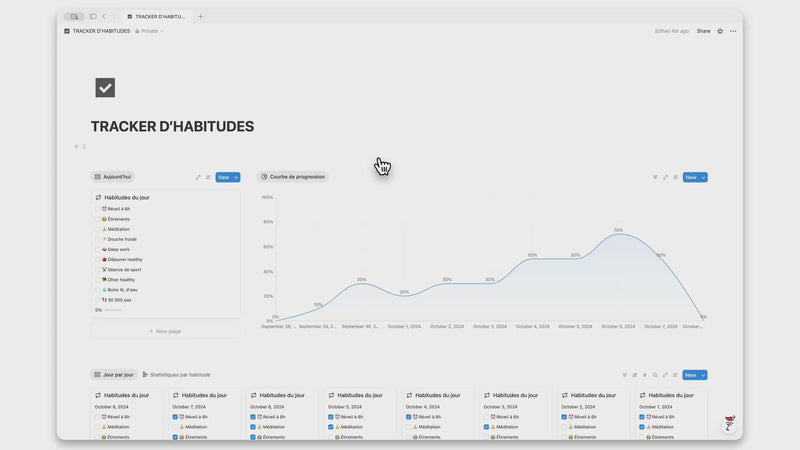The width and height of the screenshot is (800, 450).
Task: Switch to the Statistiques par habitude tab
Action: pyautogui.click(x=176, y=375)
